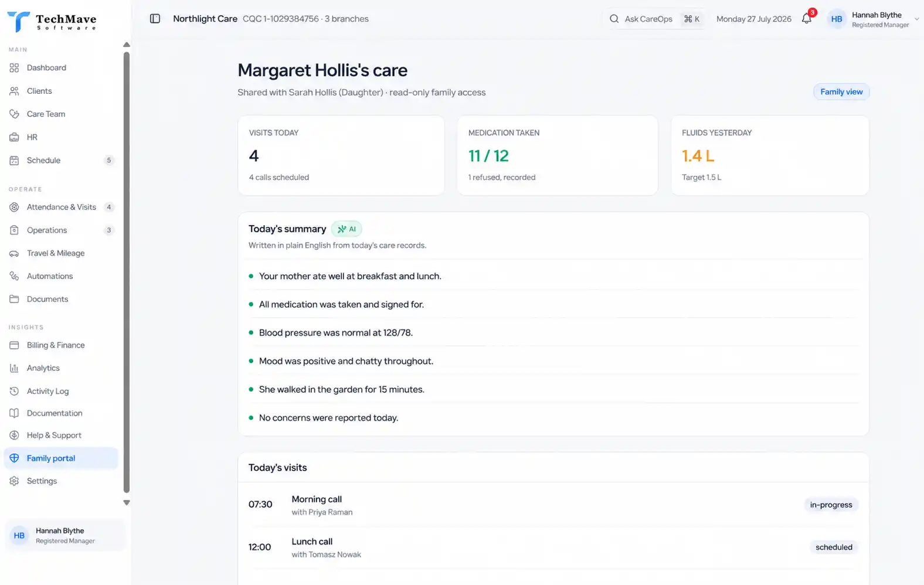
Task: Open the Family portal menu item
Action: [61, 458]
